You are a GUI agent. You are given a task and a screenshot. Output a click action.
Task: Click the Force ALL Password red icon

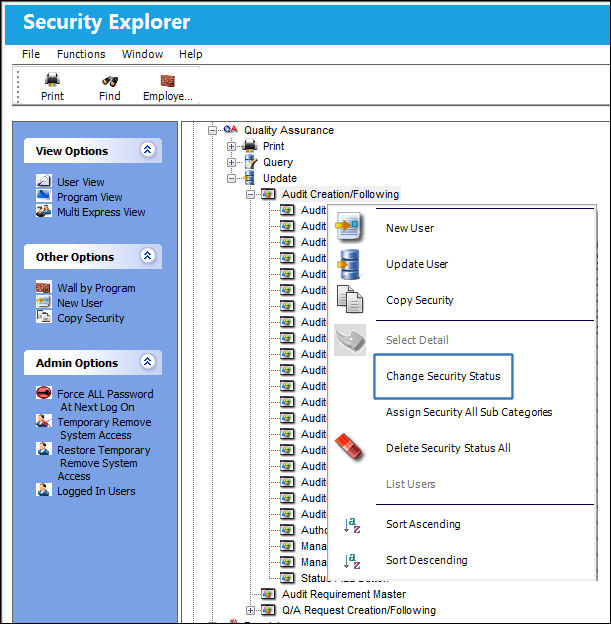coord(43,392)
